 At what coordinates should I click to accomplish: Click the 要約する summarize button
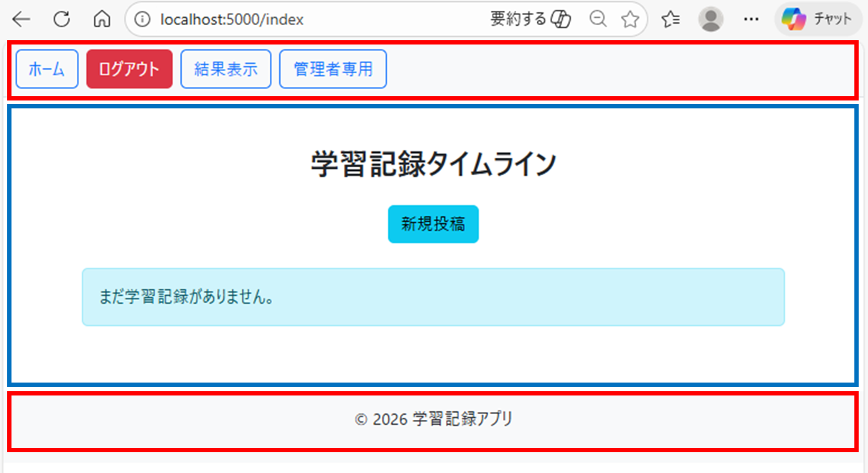[530, 19]
